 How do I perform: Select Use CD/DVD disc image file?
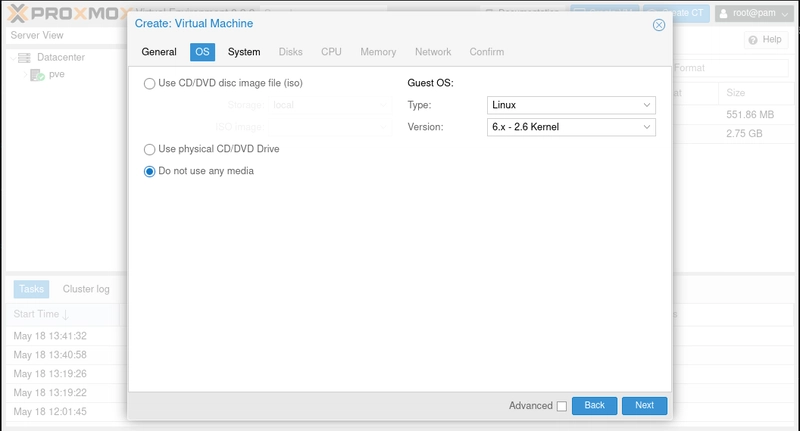150,84
